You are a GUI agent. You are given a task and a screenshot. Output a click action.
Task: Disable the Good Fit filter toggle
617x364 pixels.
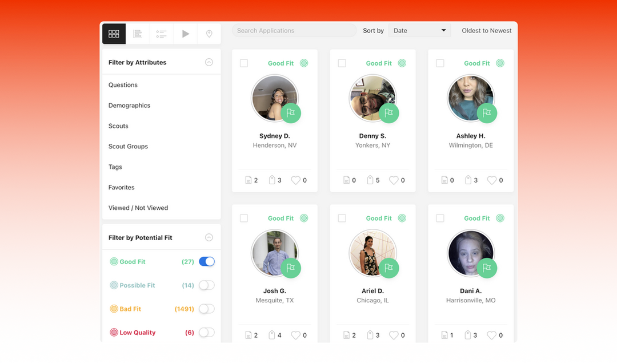point(206,261)
